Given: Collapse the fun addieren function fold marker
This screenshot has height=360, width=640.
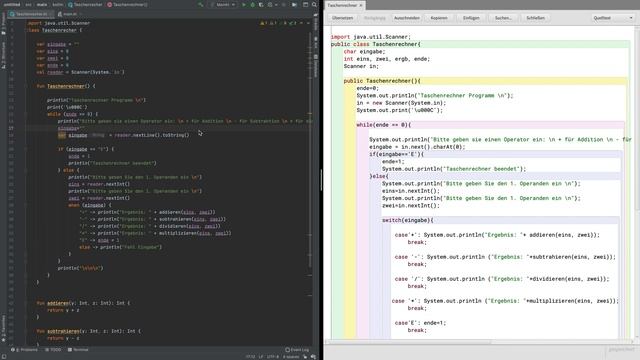Looking at the screenshot, I should tap(26, 303).
